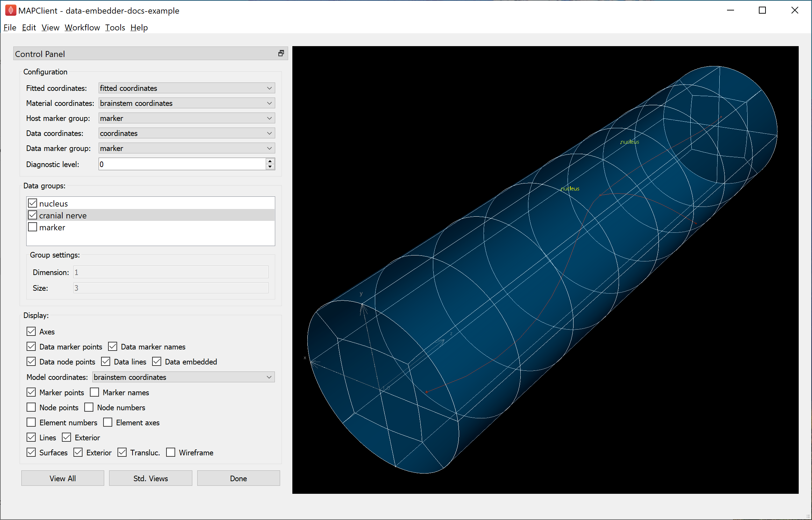Check the marker data group
This screenshot has height=520, width=812.
33,227
